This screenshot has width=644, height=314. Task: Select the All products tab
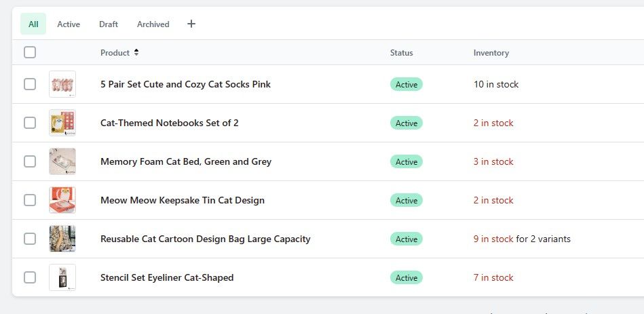pyautogui.click(x=33, y=24)
